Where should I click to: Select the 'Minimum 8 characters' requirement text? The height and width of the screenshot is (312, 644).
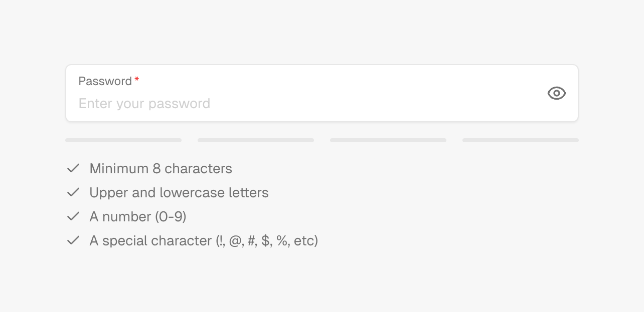pos(160,169)
